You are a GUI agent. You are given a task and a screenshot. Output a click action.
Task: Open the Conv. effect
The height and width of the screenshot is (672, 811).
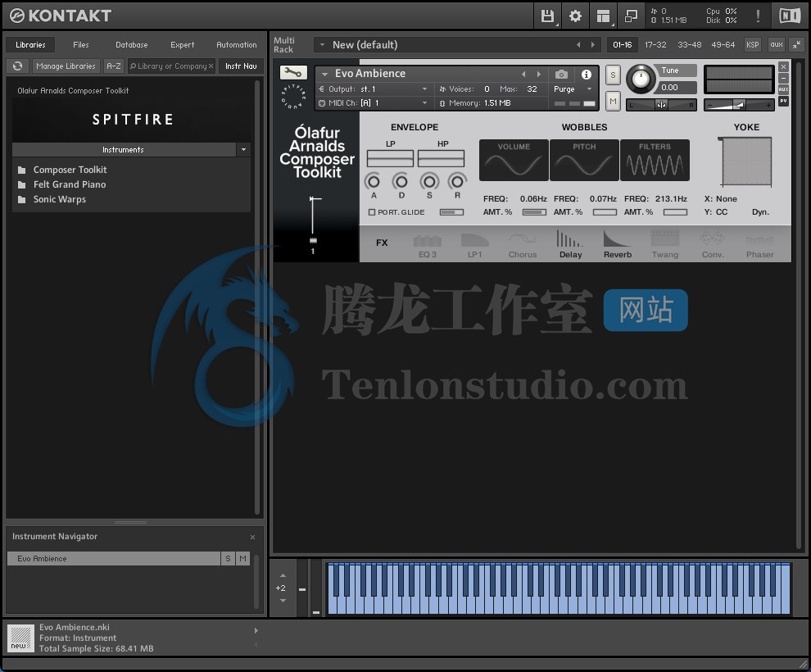point(713,245)
